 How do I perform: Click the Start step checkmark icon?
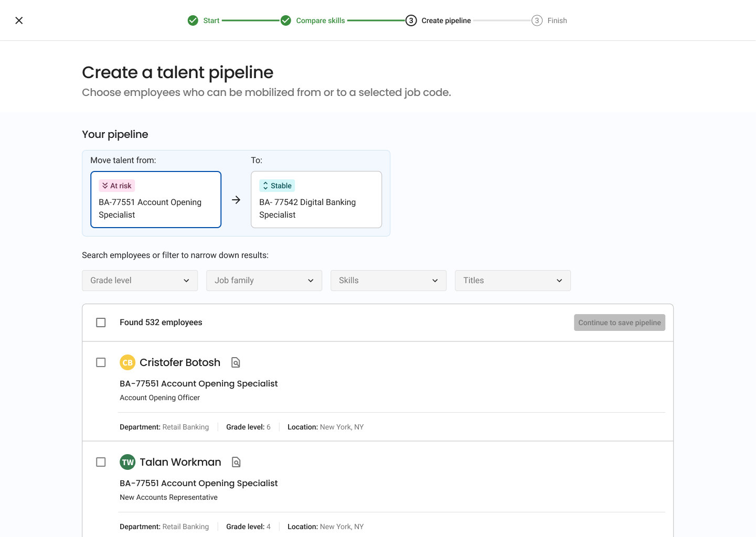193,20
